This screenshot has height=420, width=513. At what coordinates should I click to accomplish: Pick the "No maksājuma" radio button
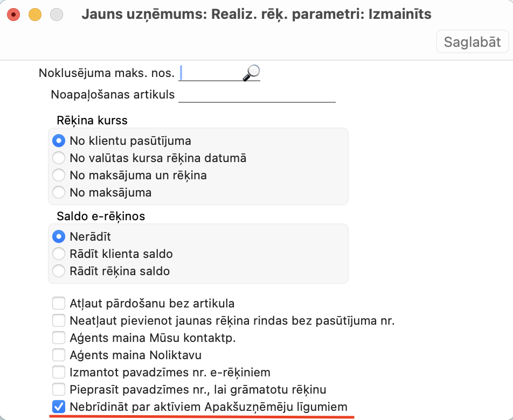point(59,192)
